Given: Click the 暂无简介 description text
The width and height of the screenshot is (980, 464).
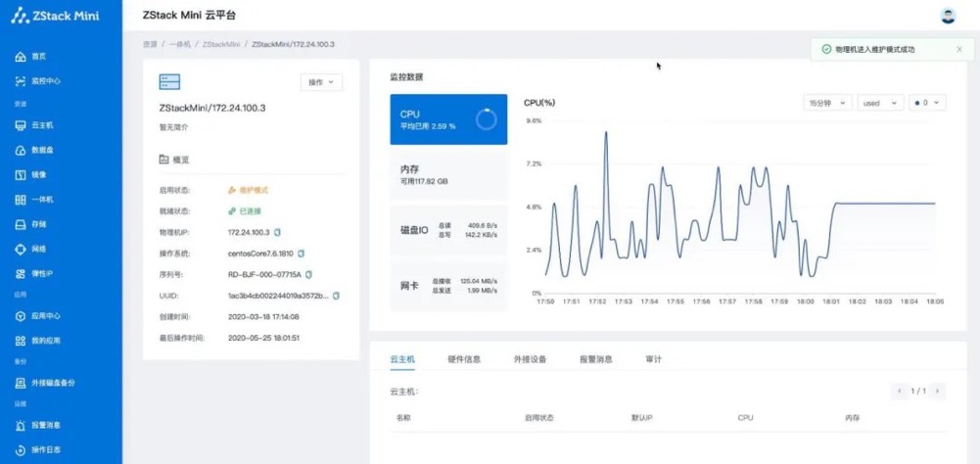Looking at the screenshot, I should (173, 127).
